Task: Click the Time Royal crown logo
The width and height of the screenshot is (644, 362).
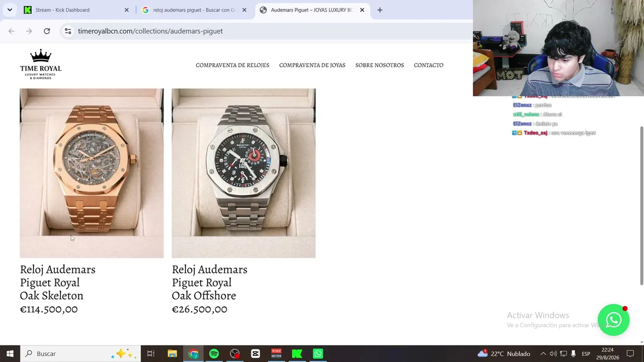Action: [41, 64]
